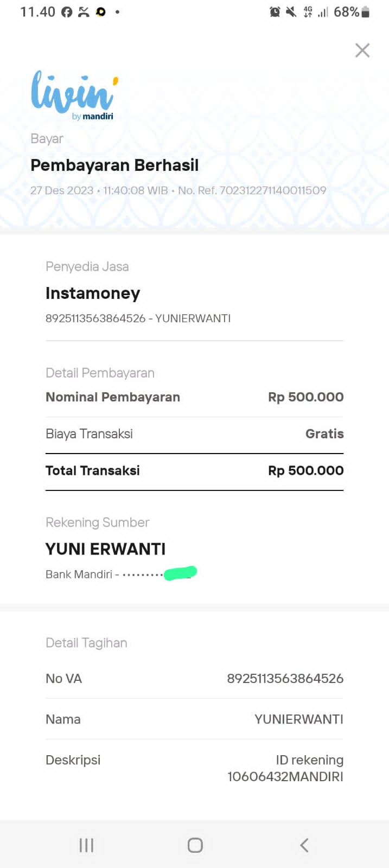389x868 pixels.
Task: Tap the Facebook notification icon in status bar
Action: (67, 12)
